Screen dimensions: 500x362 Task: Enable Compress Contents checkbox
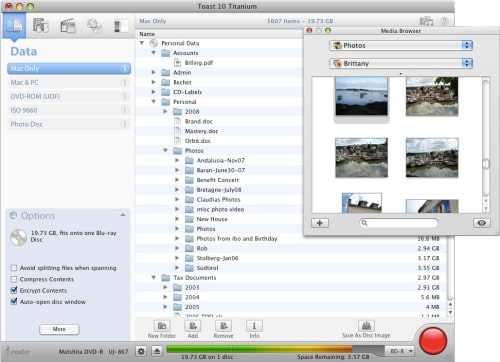(x=14, y=279)
